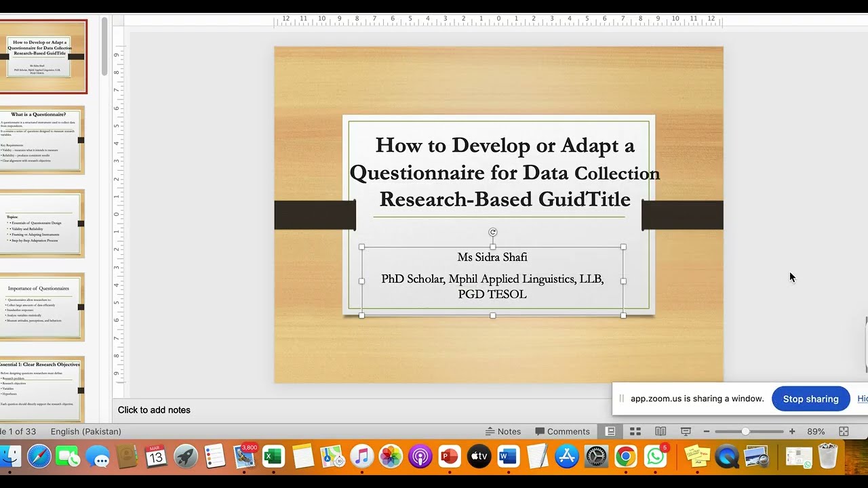
Task: Open Messages from the Dock
Action: pyautogui.click(x=98, y=456)
